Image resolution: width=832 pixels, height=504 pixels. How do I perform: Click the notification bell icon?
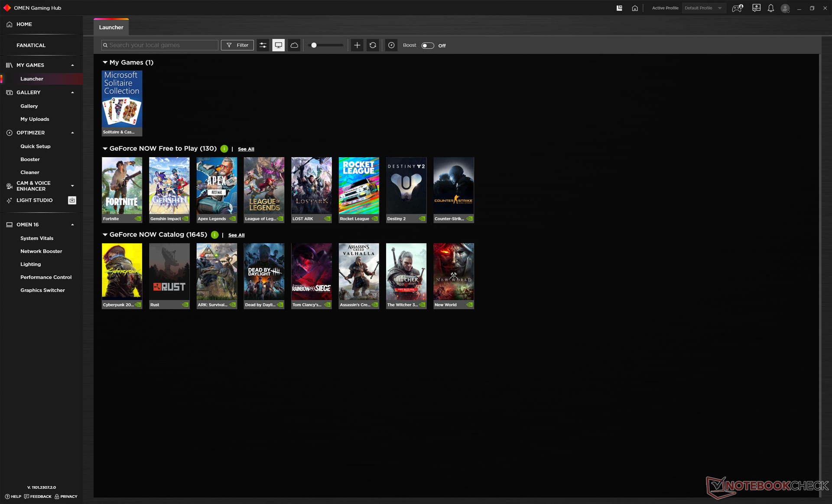[x=770, y=8]
